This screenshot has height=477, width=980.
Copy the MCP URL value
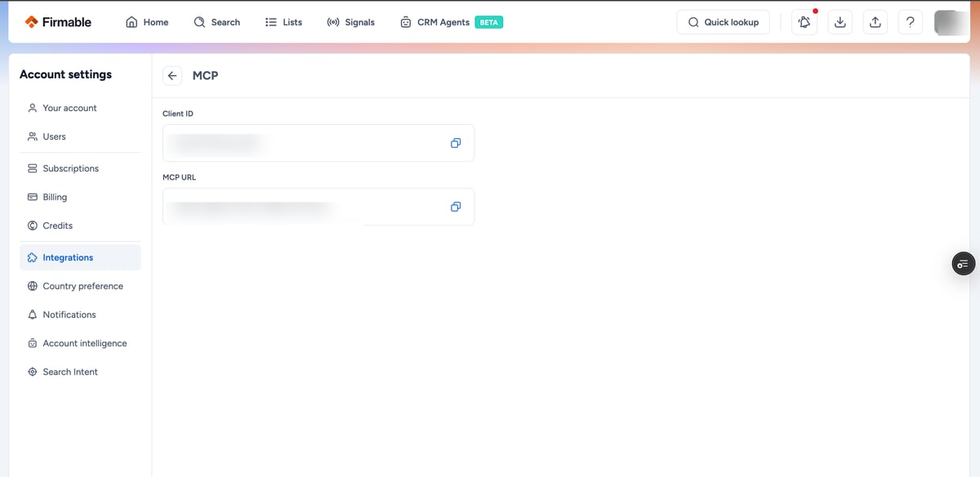tap(456, 207)
